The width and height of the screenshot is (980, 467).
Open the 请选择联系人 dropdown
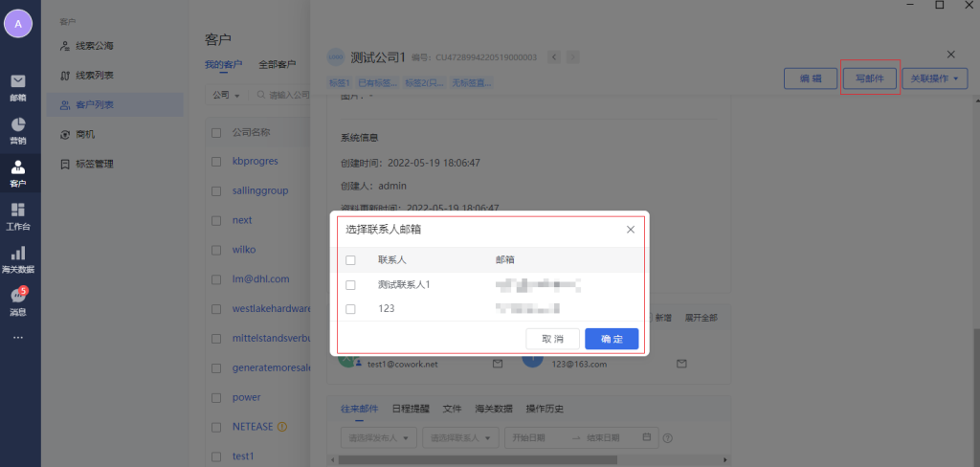461,437
